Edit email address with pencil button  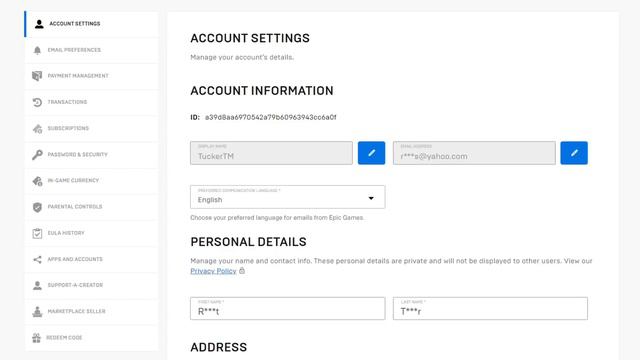pyautogui.click(x=574, y=153)
